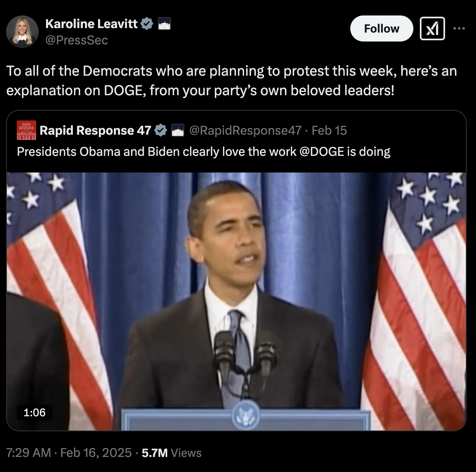Open the @RapidResponse47 handle
This screenshot has height=472, width=476.
click(x=245, y=131)
